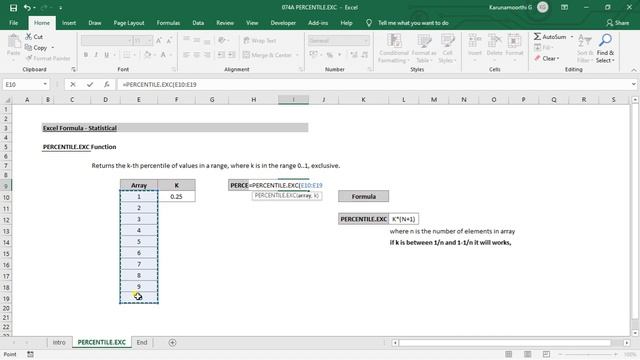Expand the formula bar

click(x=633, y=84)
